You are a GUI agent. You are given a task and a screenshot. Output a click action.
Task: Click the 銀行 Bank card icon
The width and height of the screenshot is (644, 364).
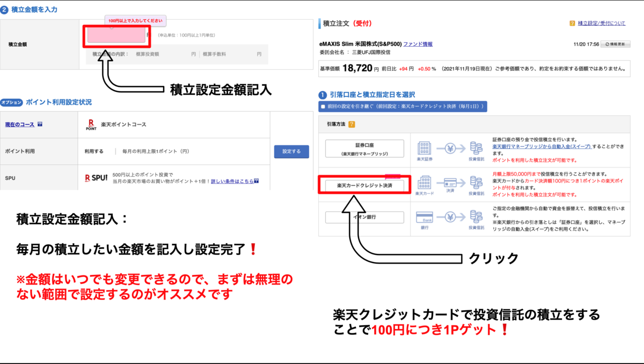click(425, 217)
